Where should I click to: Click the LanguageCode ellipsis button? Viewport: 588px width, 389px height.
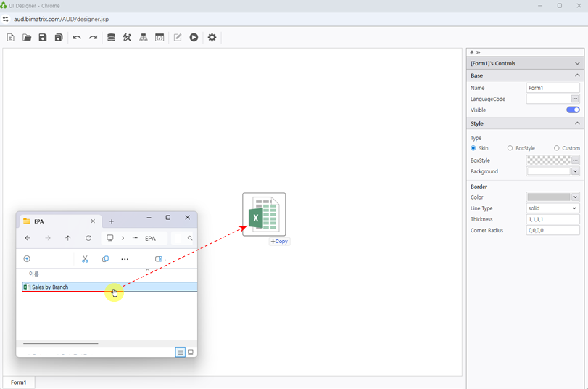(x=575, y=99)
